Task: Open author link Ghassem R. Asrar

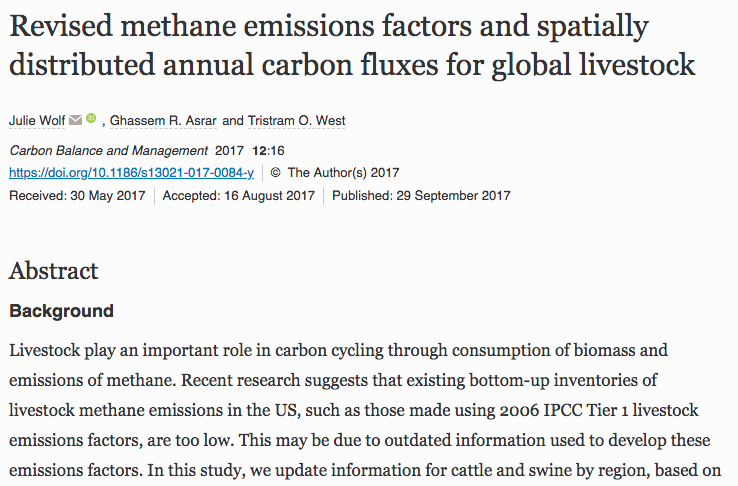Action: 163,120
